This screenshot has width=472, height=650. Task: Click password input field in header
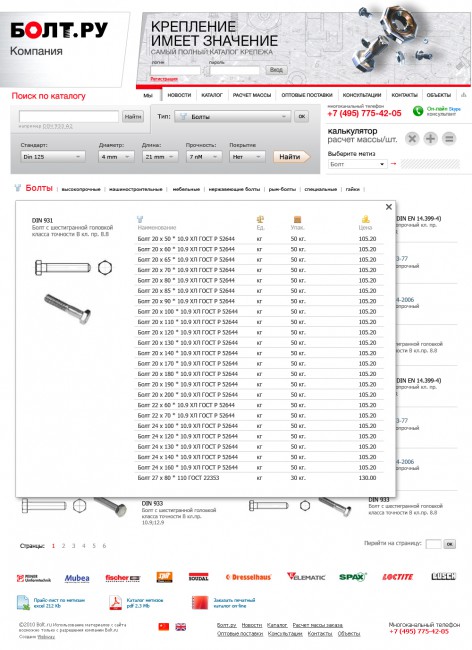point(235,70)
